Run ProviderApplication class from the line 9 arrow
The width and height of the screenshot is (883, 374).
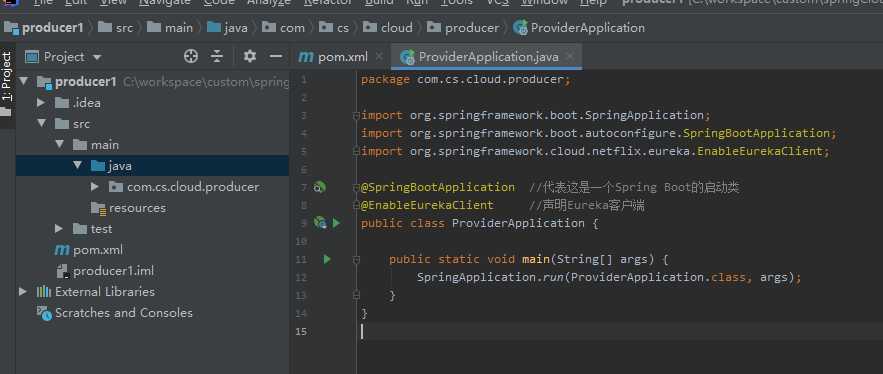[x=336, y=223]
